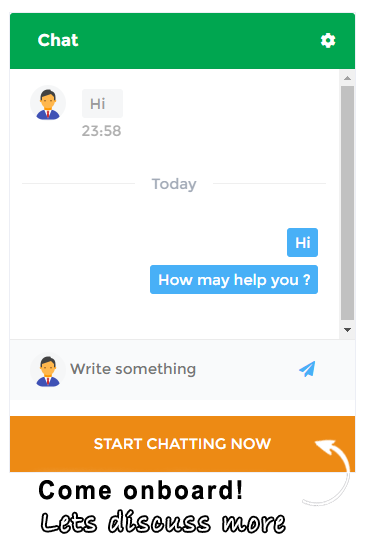
Task: Click the scrollbar down arrow
Action: 347,330
